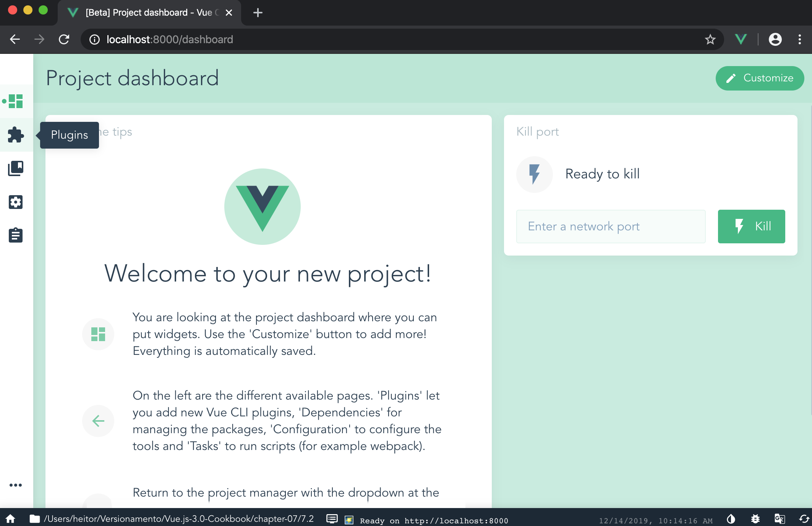Click the green Kill button
The width and height of the screenshot is (812, 526).
[x=751, y=227]
